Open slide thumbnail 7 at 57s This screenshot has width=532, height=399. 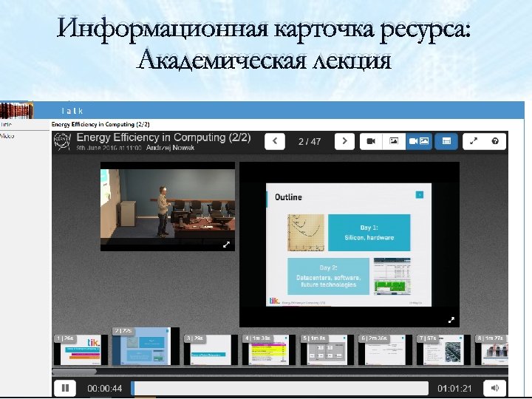[x=443, y=349]
